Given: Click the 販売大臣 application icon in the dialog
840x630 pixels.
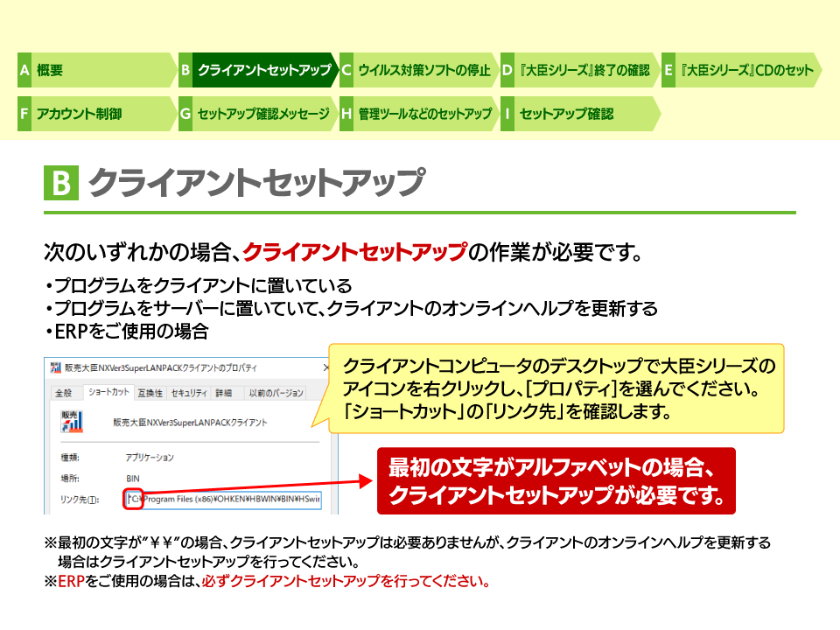Looking at the screenshot, I should coord(72,422).
